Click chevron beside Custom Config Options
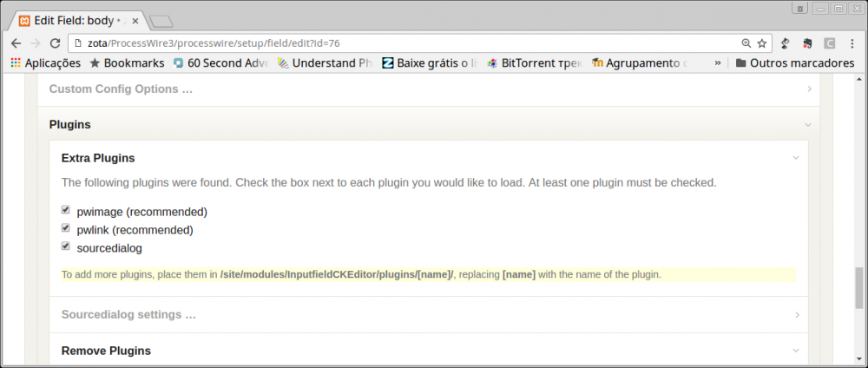Screen dimensions: 868x368 (x=809, y=89)
